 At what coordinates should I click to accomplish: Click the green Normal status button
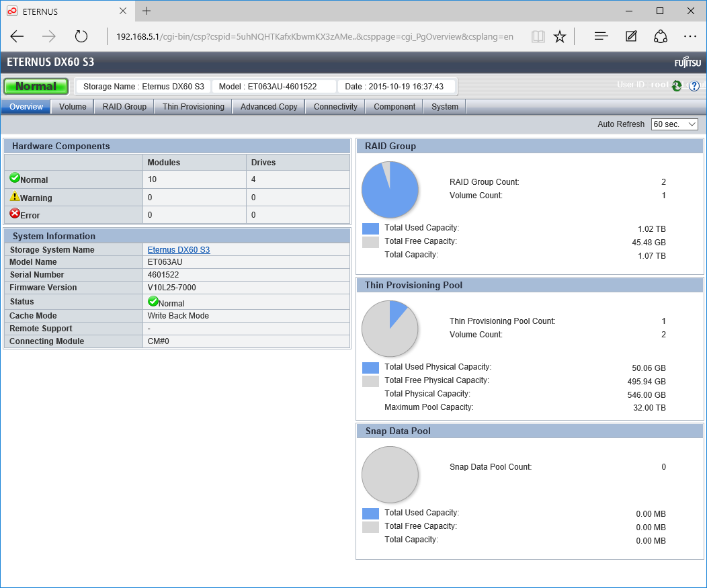[x=36, y=86]
